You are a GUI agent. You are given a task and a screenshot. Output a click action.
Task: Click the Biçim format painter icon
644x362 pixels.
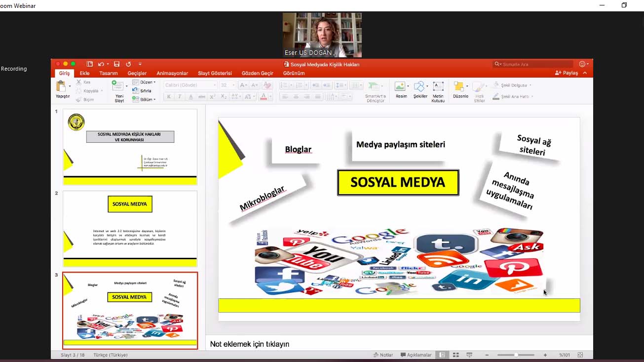pyautogui.click(x=79, y=99)
